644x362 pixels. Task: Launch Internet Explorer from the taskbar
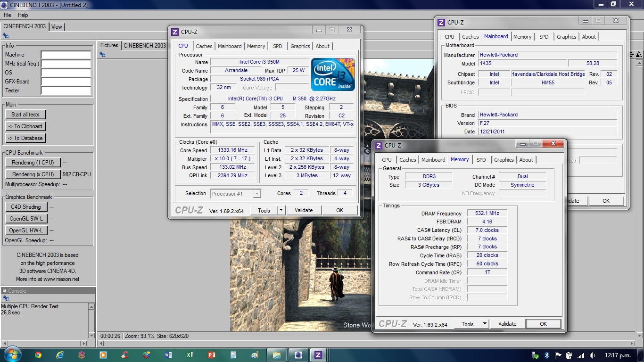60,355
